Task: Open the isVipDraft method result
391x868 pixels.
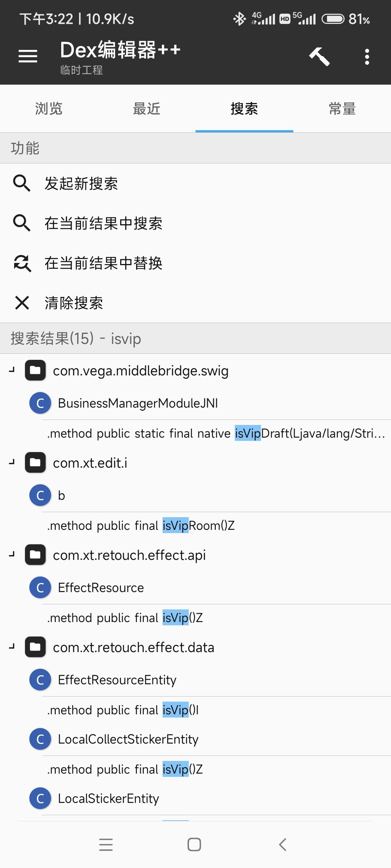Action: [216, 433]
